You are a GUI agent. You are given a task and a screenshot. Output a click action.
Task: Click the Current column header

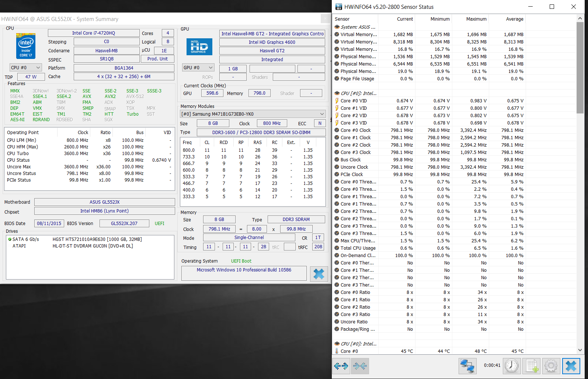[396, 19]
